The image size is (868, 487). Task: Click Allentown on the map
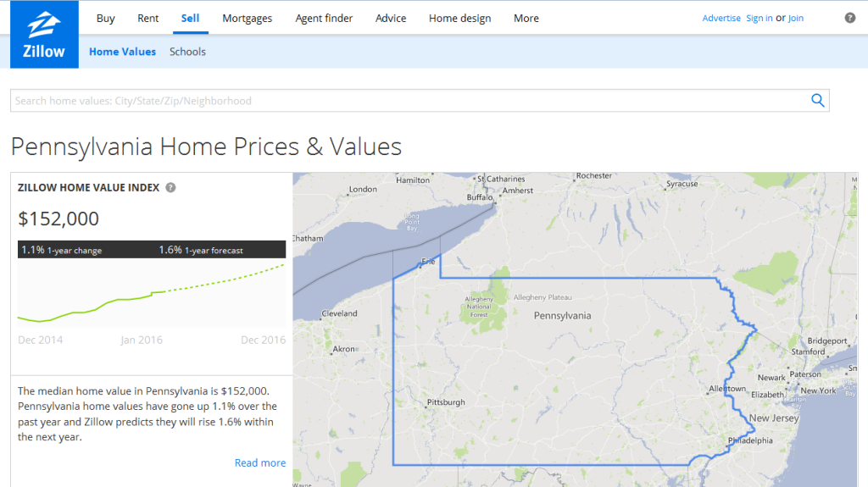(x=727, y=389)
